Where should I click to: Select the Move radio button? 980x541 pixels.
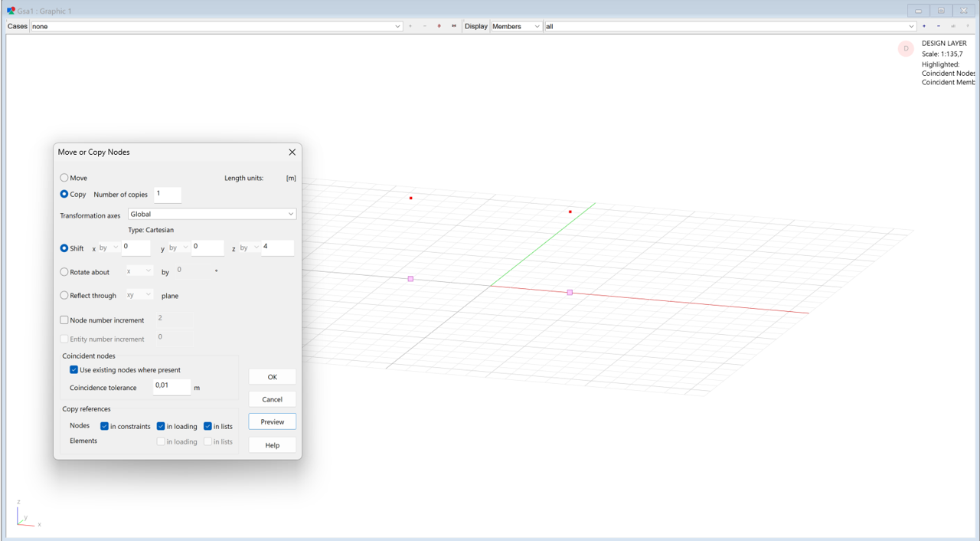64,178
